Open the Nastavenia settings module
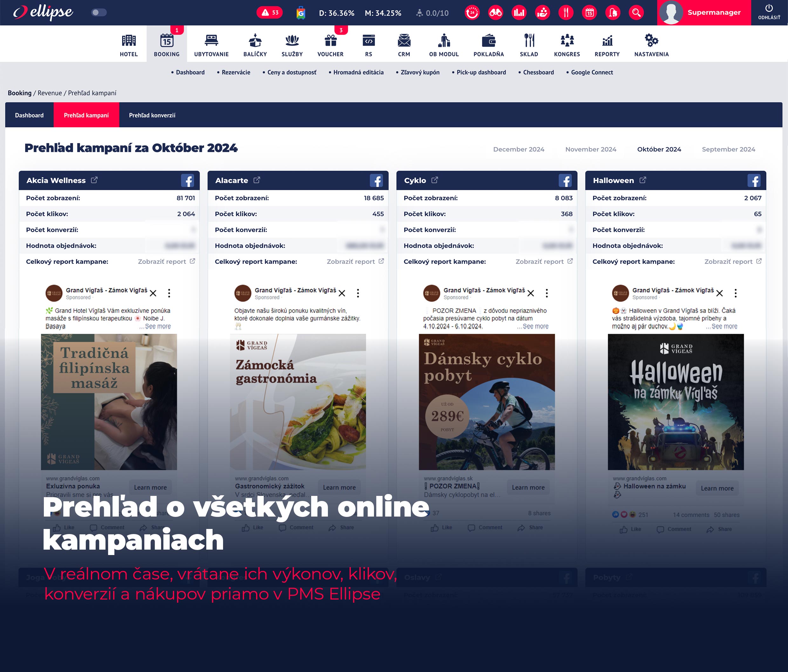Image resolution: width=788 pixels, height=672 pixels. click(x=651, y=45)
